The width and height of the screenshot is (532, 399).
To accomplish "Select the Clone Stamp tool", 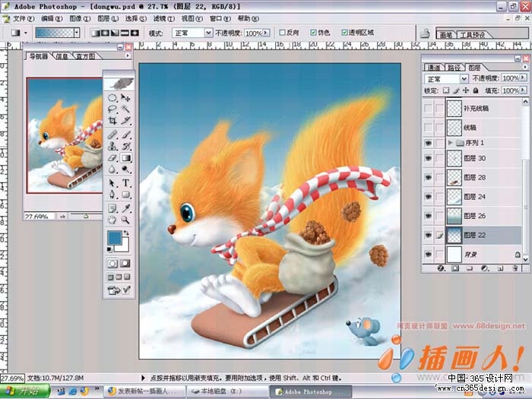I will 112,146.
